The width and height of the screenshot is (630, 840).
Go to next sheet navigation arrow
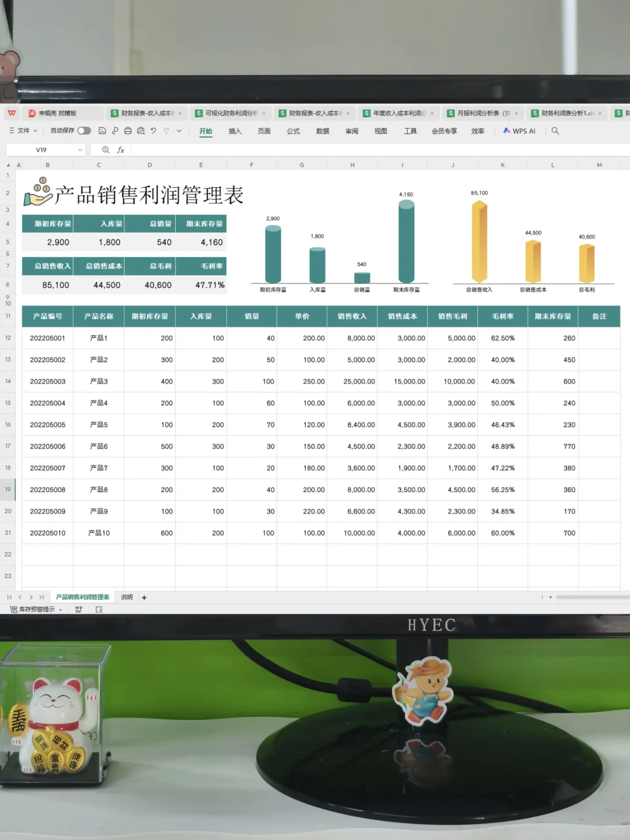point(31,597)
